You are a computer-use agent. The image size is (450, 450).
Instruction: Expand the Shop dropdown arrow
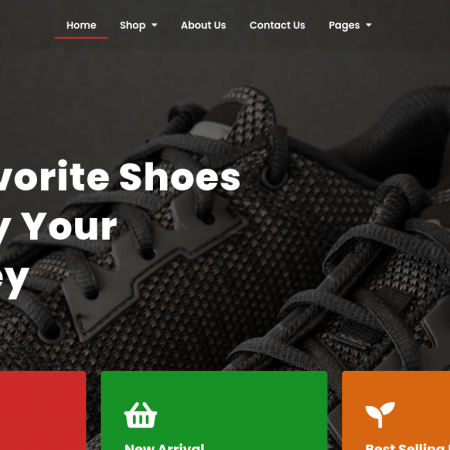coord(154,25)
